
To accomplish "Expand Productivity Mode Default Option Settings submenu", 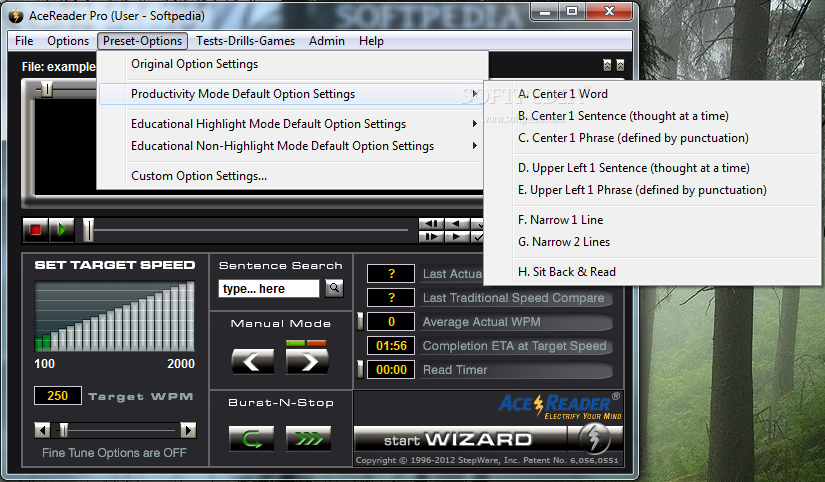I will [290, 94].
